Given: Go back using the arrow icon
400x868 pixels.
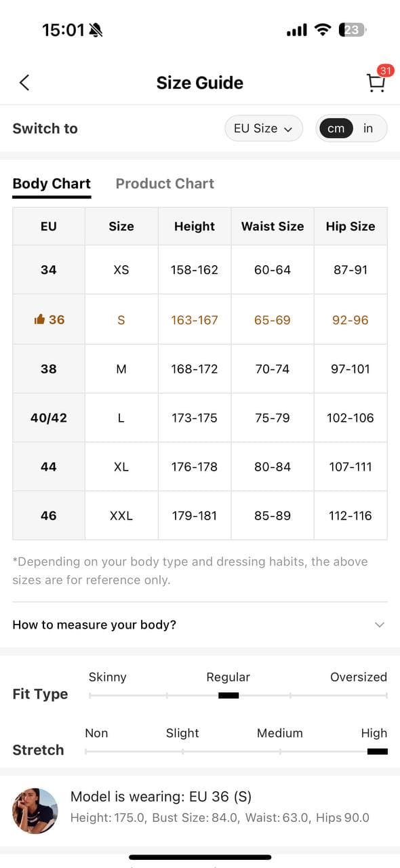Looking at the screenshot, I should 24,83.
